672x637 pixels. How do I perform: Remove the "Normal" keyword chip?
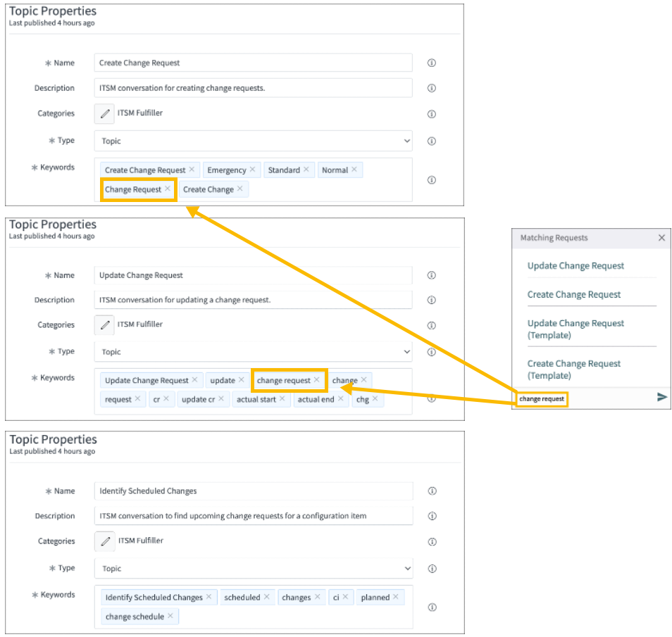click(x=356, y=170)
